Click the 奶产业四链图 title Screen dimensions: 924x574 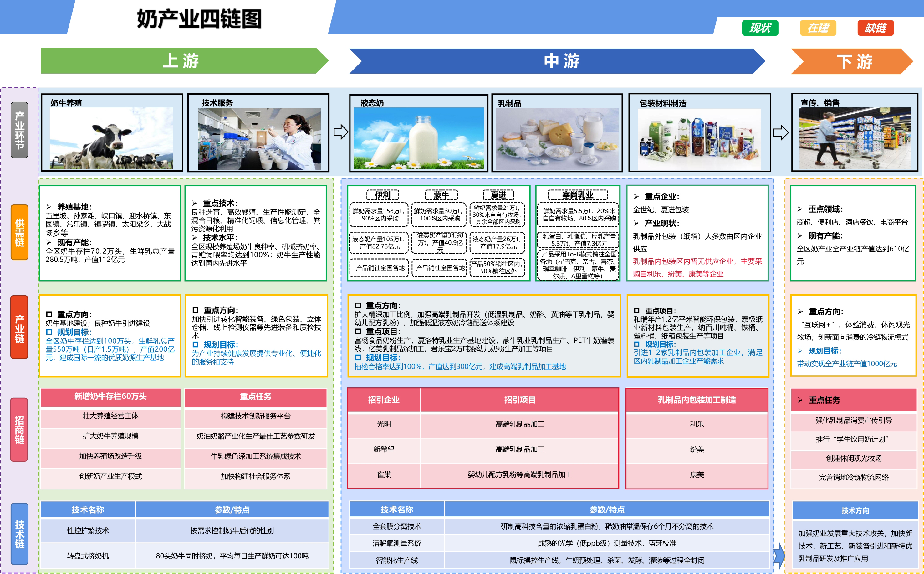tap(199, 19)
